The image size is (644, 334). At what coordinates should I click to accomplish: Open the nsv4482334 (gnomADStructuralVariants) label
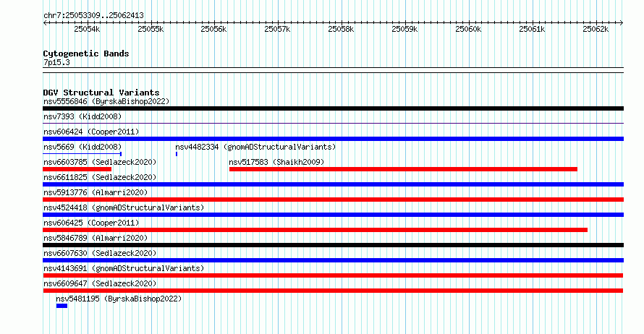click(x=255, y=147)
